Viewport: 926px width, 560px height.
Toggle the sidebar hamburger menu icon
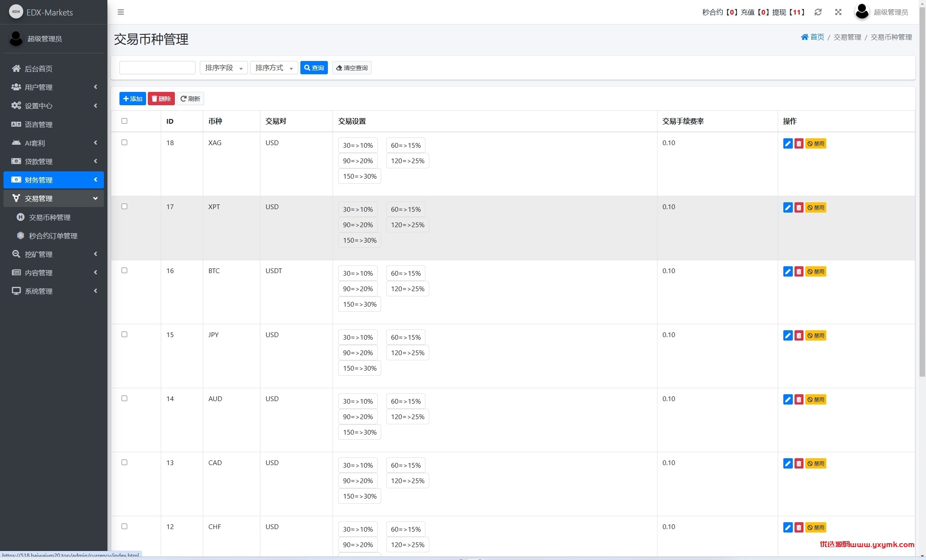point(121,12)
